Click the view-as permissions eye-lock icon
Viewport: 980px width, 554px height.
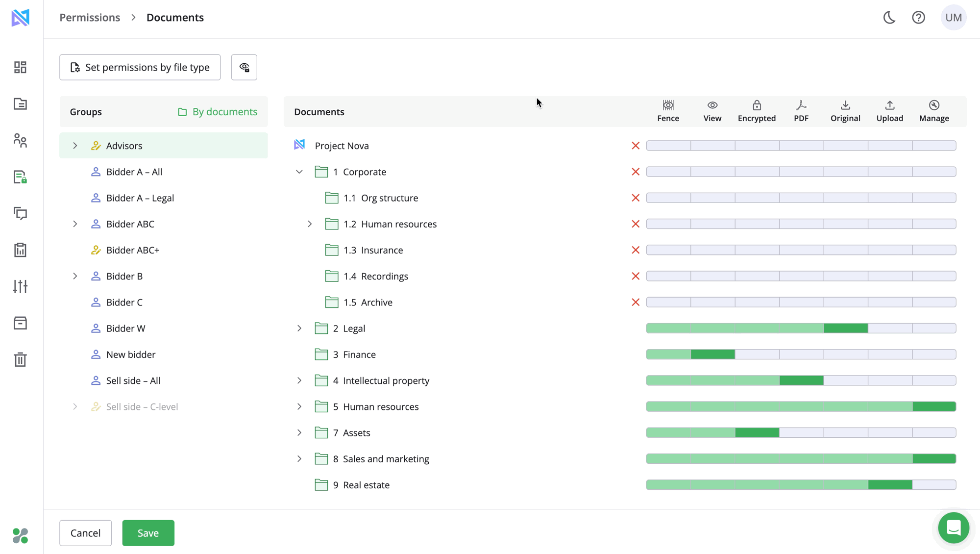[x=244, y=67]
